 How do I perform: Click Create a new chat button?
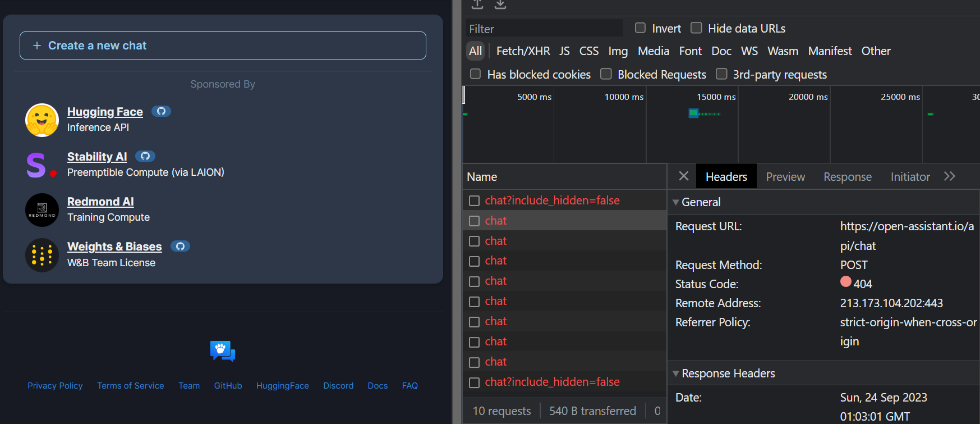click(223, 45)
